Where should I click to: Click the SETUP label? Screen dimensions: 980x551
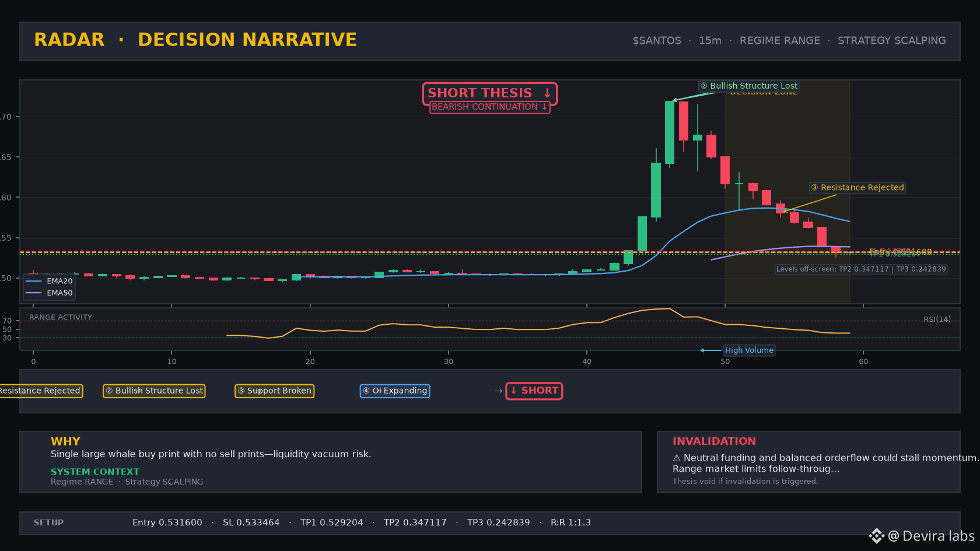point(48,523)
